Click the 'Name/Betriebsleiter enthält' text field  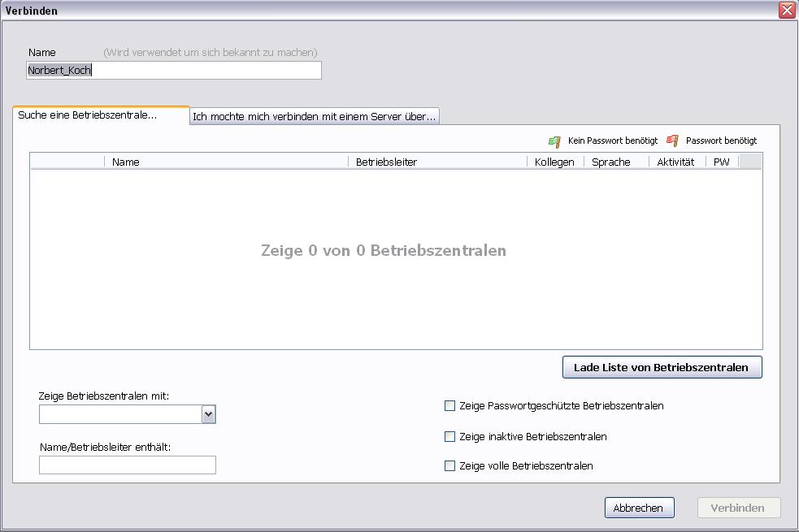pyautogui.click(x=128, y=465)
